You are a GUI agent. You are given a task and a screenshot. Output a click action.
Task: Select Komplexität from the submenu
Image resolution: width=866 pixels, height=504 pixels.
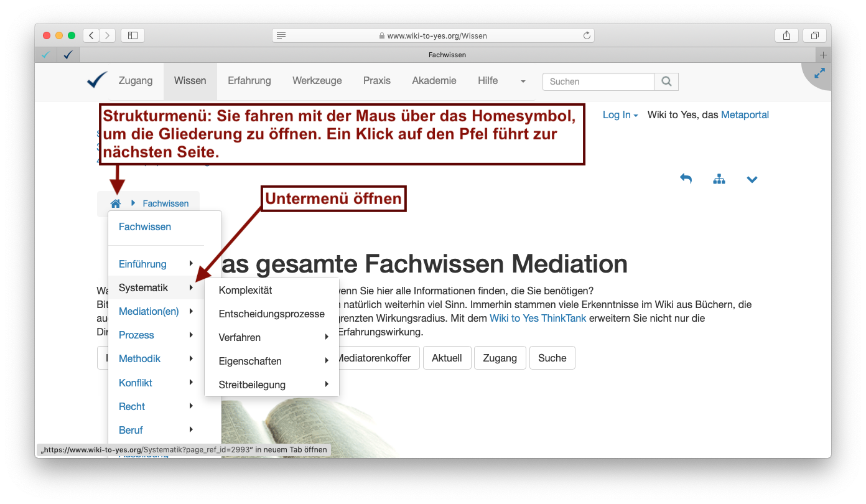245,290
